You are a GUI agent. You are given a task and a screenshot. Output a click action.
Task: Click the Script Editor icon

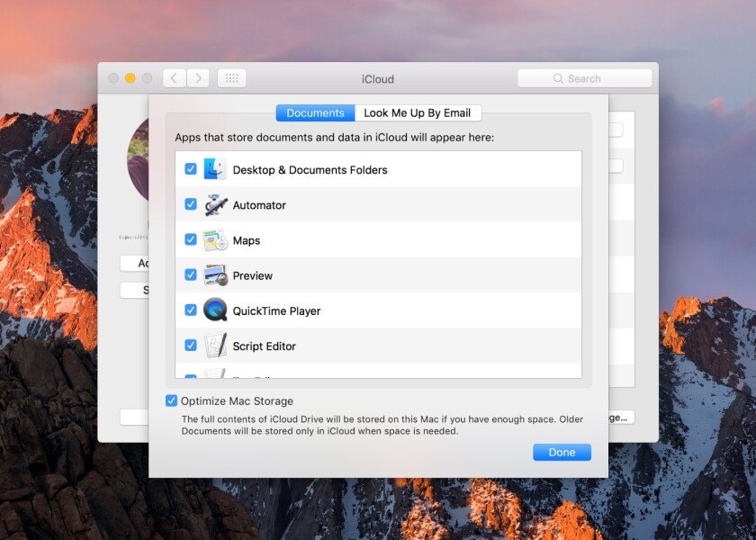tap(215, 346)
